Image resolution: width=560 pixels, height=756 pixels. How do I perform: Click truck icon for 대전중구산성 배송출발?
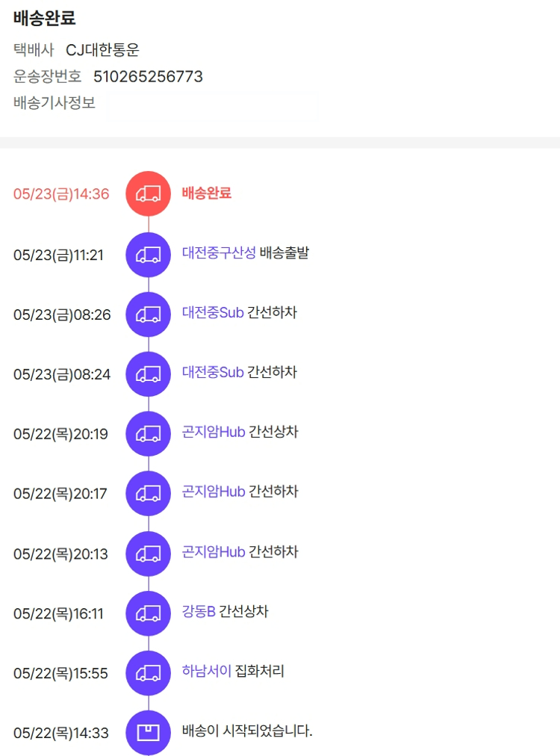tap(148, 255)
